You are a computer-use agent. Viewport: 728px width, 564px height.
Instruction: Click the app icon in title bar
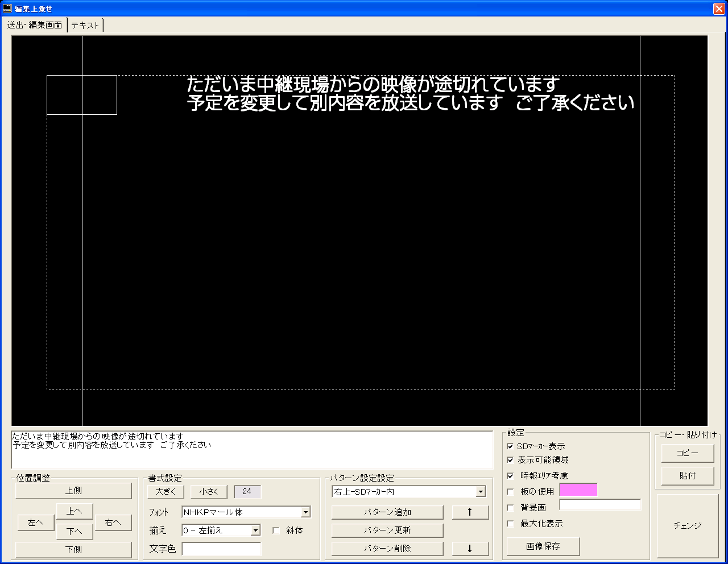(7, 8)
